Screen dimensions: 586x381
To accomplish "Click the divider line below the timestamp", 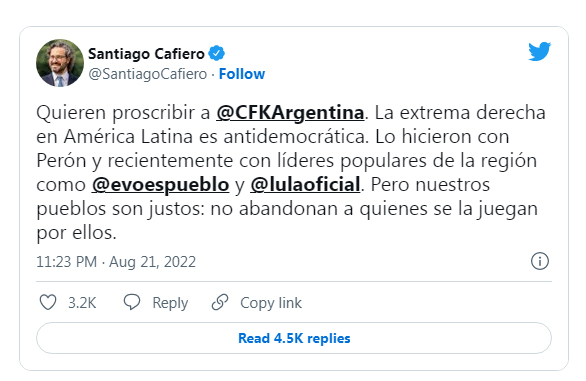I will click(x=294, y=282).
